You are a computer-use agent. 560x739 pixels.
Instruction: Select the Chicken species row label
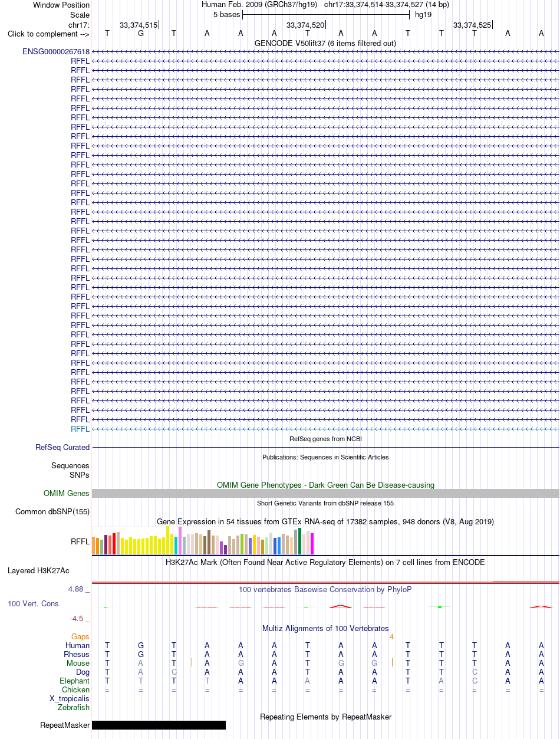[76, 690]
